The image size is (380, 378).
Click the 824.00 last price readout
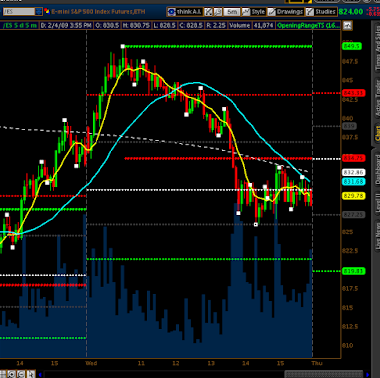point(351,12)
